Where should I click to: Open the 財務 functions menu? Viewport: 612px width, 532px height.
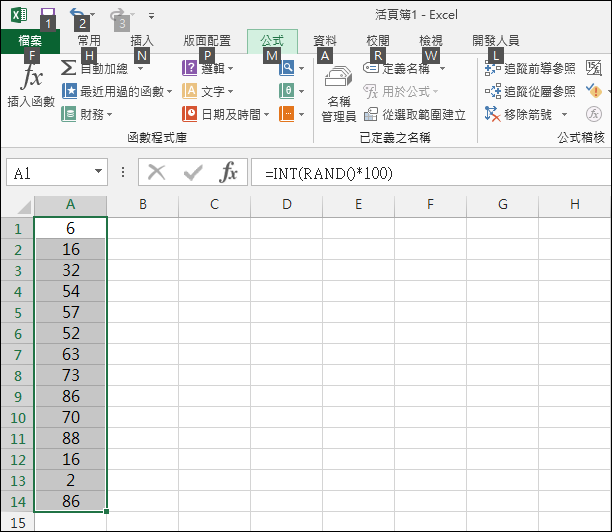[x=87, y=114]
